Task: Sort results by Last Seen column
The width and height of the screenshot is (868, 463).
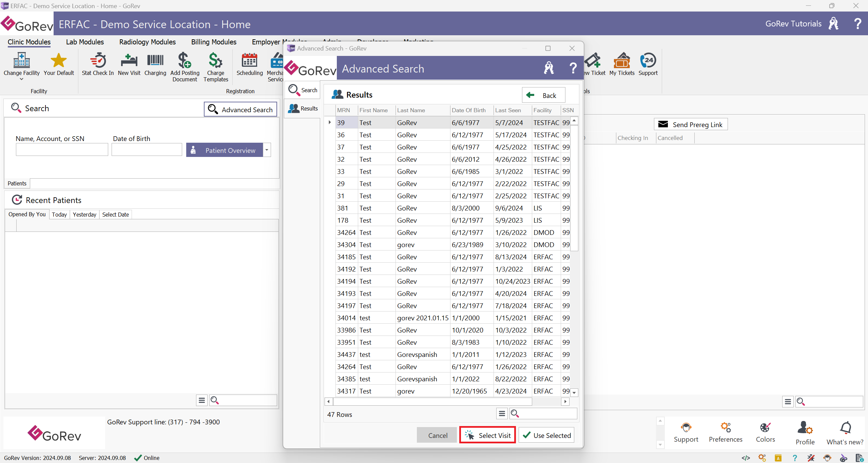Action: [513, 110]
